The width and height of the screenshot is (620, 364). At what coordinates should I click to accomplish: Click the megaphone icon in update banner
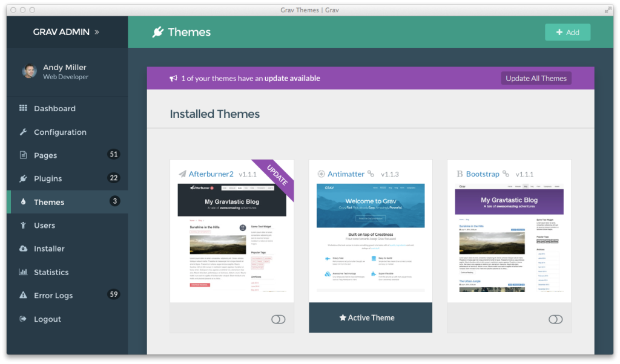[173, 78]
